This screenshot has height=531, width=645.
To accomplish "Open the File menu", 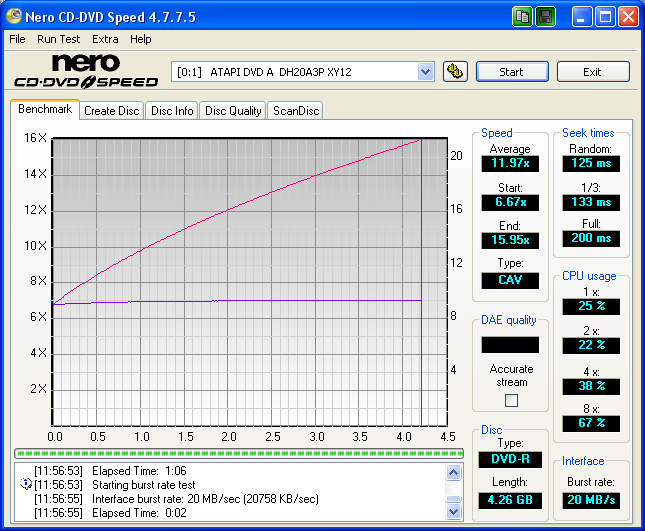I will coord(17,39).
